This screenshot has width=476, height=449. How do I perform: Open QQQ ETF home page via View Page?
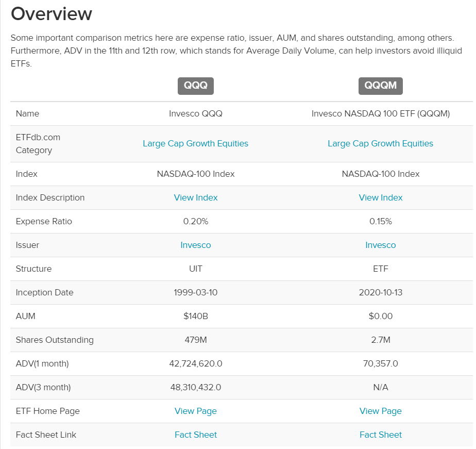coord(196,411)
